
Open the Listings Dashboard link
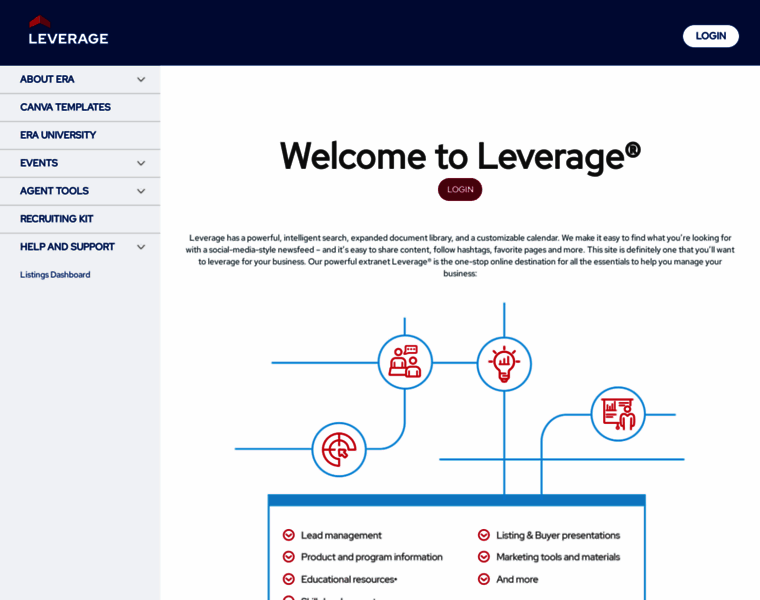55,275
